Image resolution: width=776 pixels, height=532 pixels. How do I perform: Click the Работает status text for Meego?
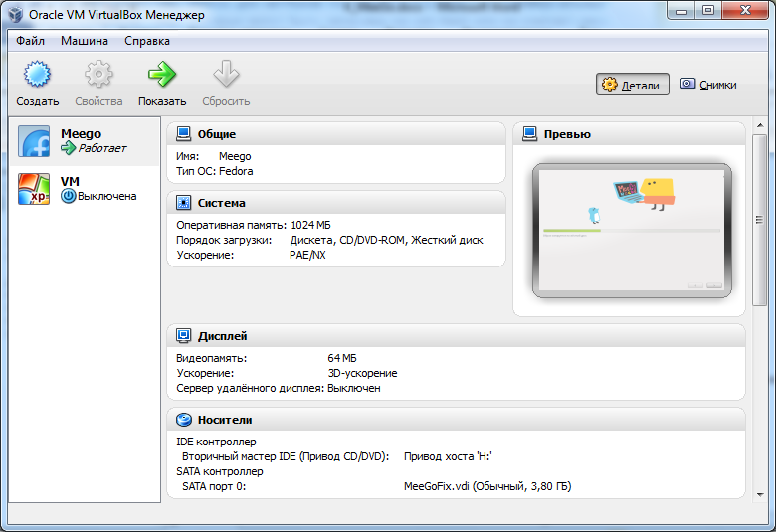(102, 148)
